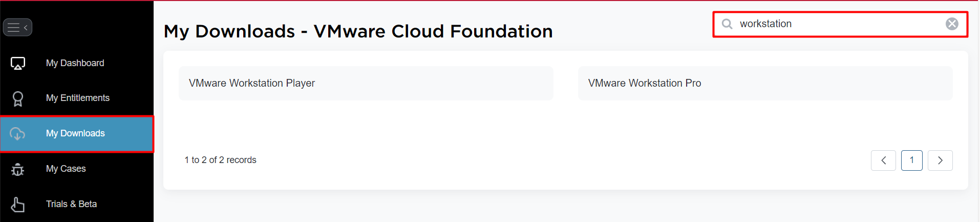Click the 1 to 2 of 2 records text
980x222 pixels.
pyautogui.click(x=221, y=160)
